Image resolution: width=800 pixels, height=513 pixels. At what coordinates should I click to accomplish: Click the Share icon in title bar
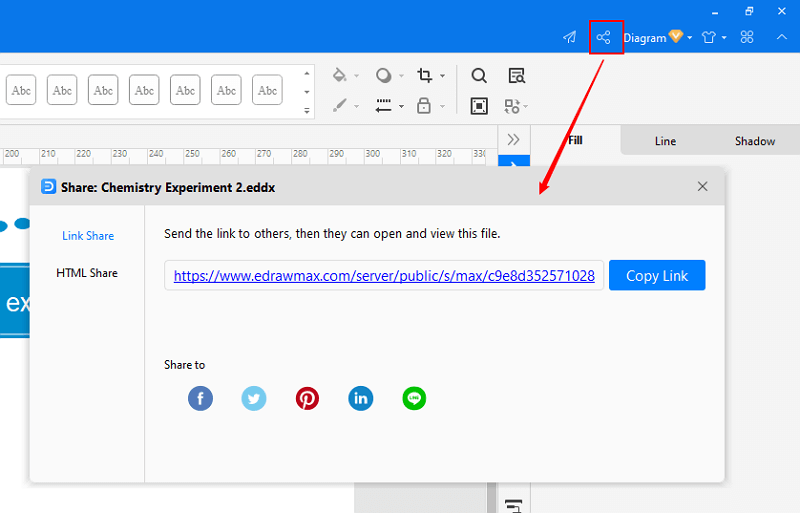coord(603,37)
